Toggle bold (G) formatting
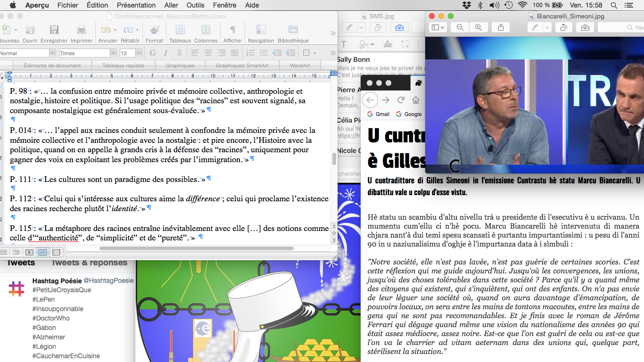This screenshot has height=362, width=644. point(152,53)
